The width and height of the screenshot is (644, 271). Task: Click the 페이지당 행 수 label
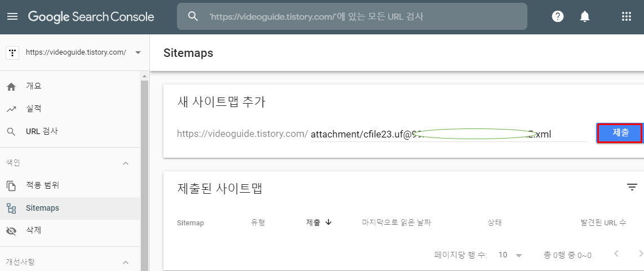pos(461,255)
